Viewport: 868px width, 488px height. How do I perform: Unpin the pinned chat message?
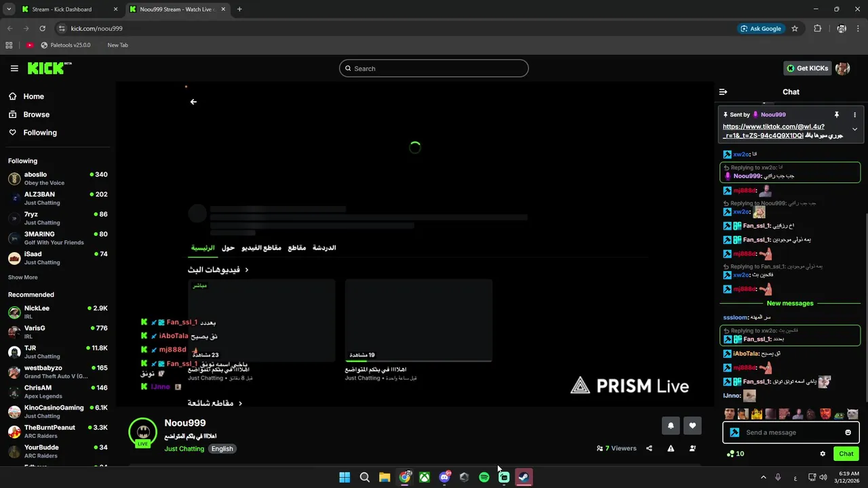click(x=837, y=115)
